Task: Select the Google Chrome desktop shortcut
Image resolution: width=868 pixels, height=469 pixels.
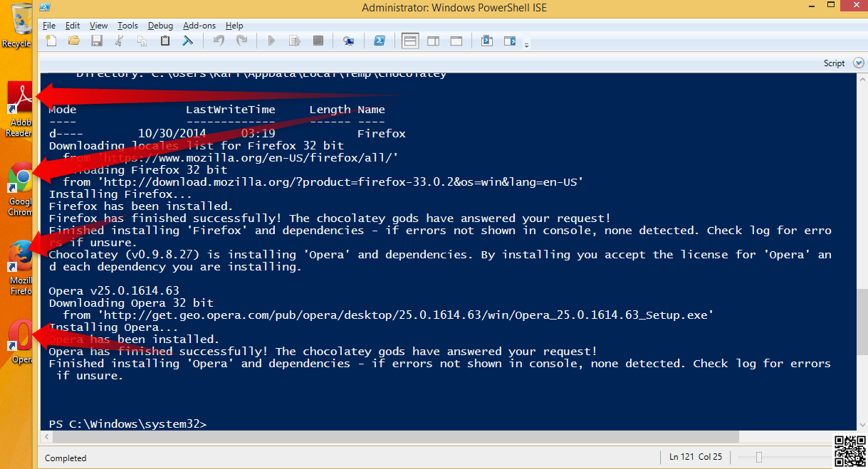Action: point(20,189)
